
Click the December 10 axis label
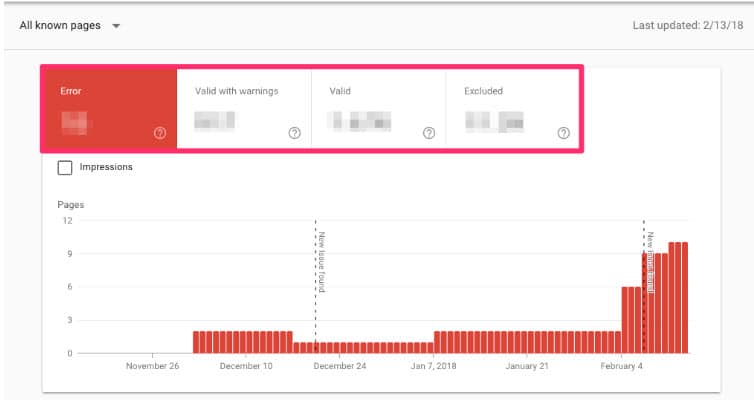click(x=246, y=366)
